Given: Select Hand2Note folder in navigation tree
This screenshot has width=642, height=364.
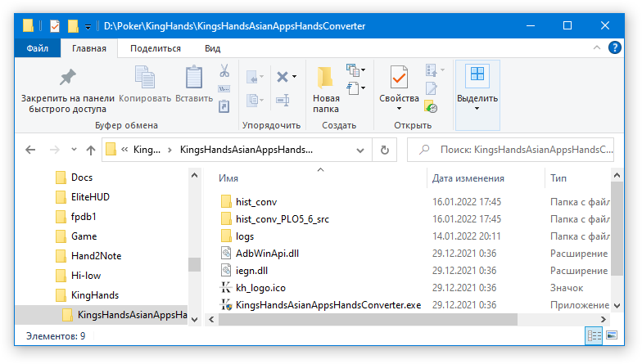Looking at the screenshot, I should pyautogui.click(x=88, y=255).
